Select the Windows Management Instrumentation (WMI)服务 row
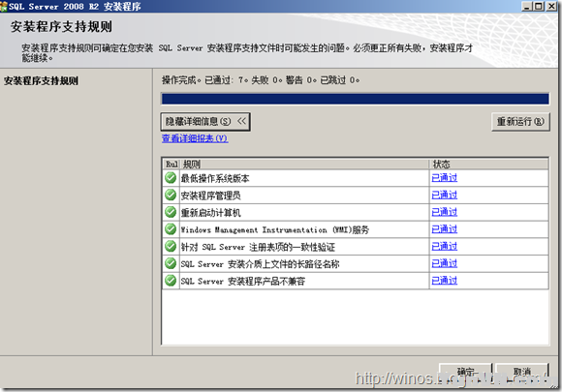The image size is (562, 392). coord(356,229)
